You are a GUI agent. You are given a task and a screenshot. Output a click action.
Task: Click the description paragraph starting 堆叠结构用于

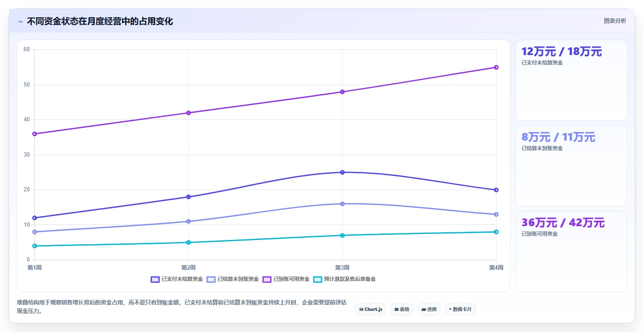[x=181, y=307]
